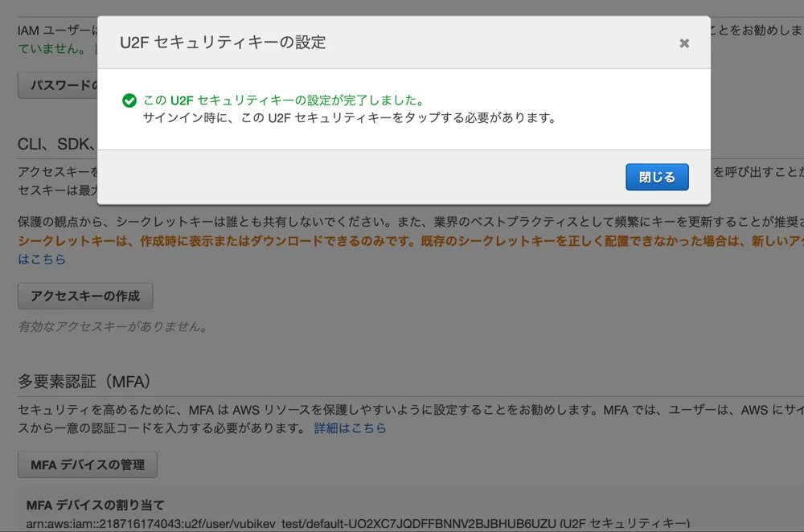This screenshot has height=532, width=804.
Task: Open MFA デバイスの管理
Action: 87,464
